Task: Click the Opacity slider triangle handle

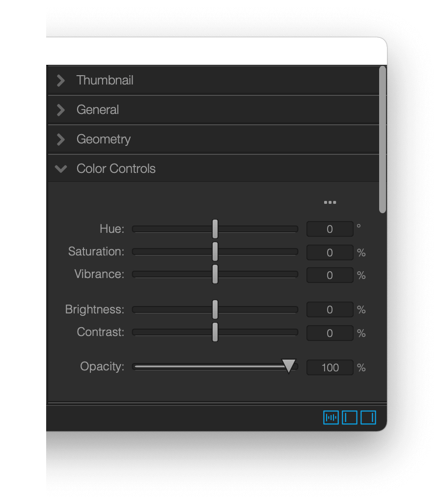Action: tap(289, 366)
